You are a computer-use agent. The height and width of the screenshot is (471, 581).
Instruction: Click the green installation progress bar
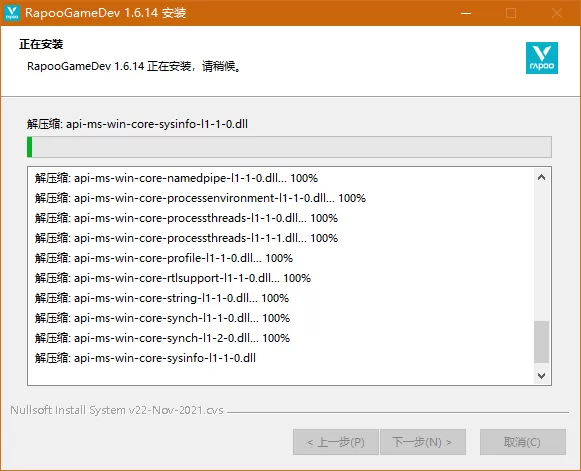point(289,147)
